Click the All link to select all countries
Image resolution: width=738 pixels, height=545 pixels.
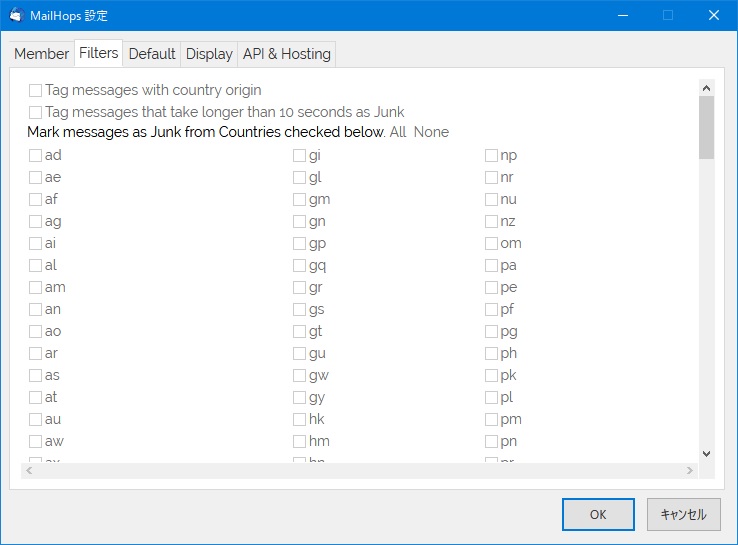pos(398,132)
